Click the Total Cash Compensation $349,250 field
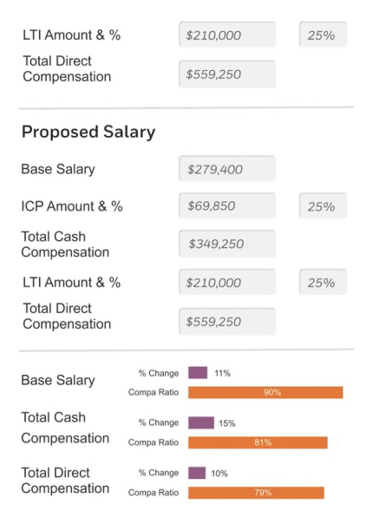The height and width of the screenshot is (524, 381). tap(227, 244)
